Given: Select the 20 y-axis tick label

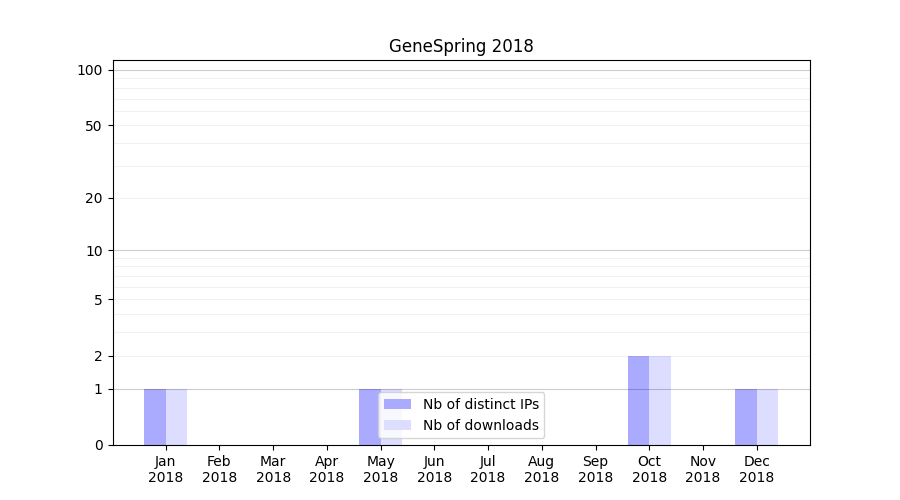Looking at the screenshot, I should tap(94, 198).
